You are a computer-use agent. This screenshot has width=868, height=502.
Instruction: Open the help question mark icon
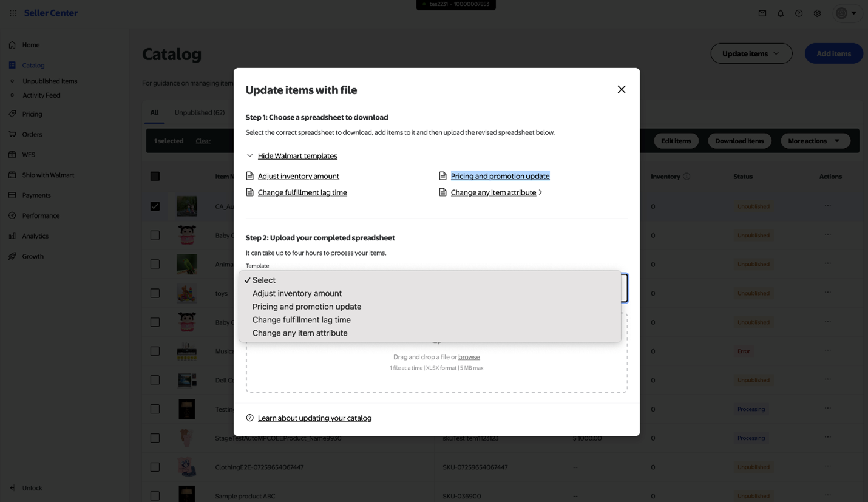click(x=799, y=13)
